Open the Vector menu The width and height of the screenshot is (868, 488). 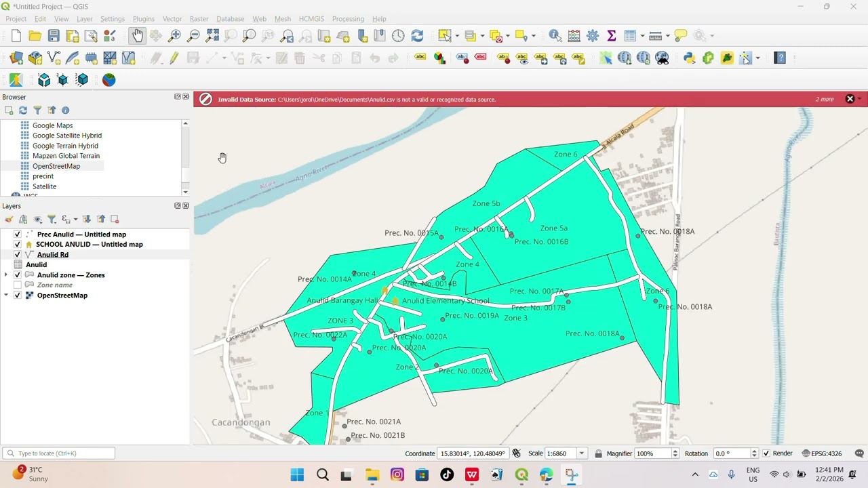pos(172,19)
